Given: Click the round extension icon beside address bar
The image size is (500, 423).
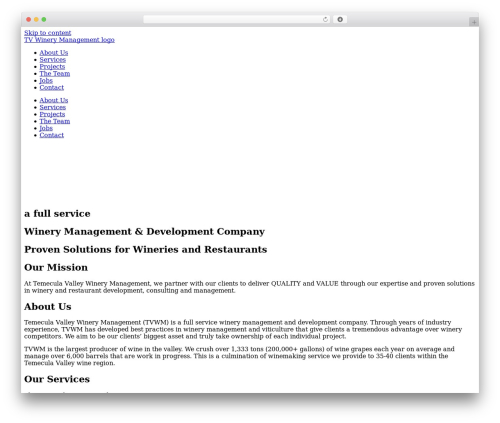Looking at the screenshot, I should click(x=340, y=20).
